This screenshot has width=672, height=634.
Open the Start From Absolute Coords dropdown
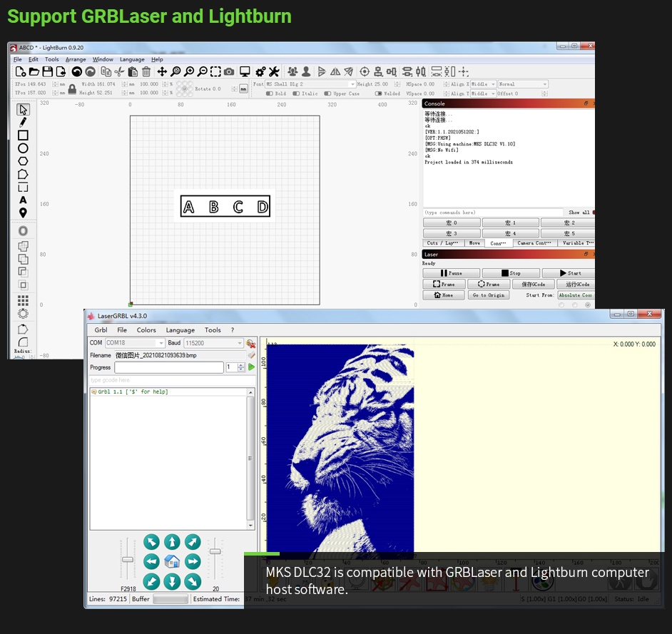[x=576, y=295]
